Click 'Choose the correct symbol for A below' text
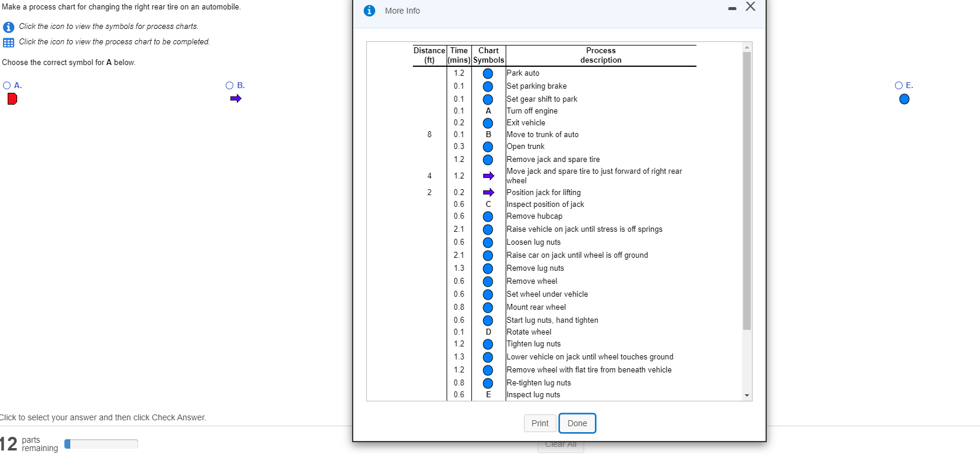Viewport: 980px width, 454px height. click(69, 63)
